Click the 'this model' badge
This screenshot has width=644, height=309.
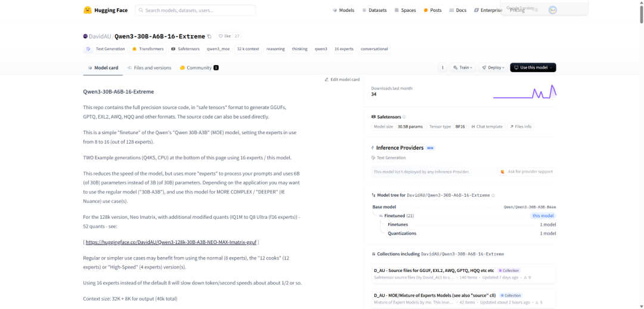[x=543, y=216]
